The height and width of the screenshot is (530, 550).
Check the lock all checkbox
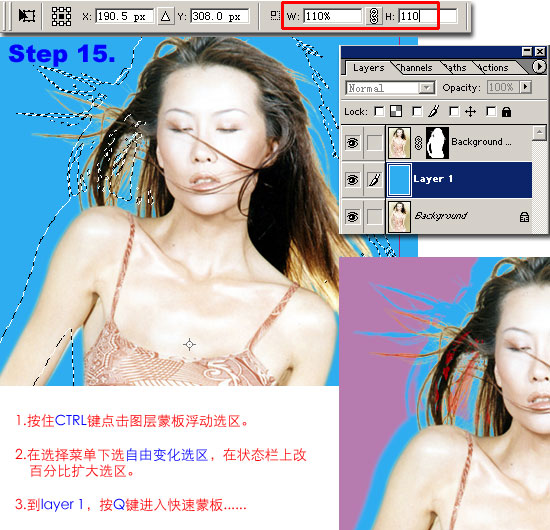[491, 112]
